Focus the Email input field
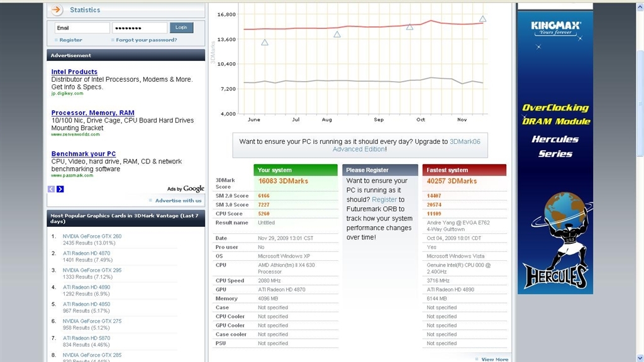644x362 pixels. [x=82, y=28]
